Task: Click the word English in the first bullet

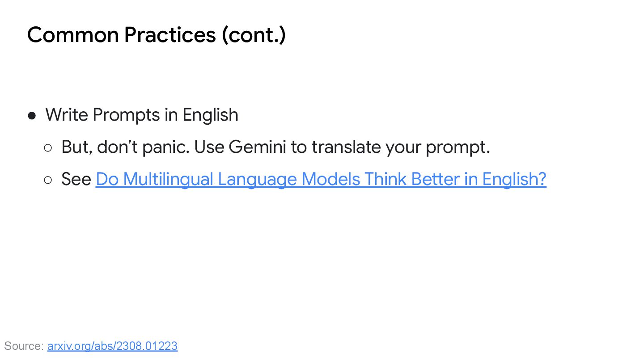Action: [210, 115]
